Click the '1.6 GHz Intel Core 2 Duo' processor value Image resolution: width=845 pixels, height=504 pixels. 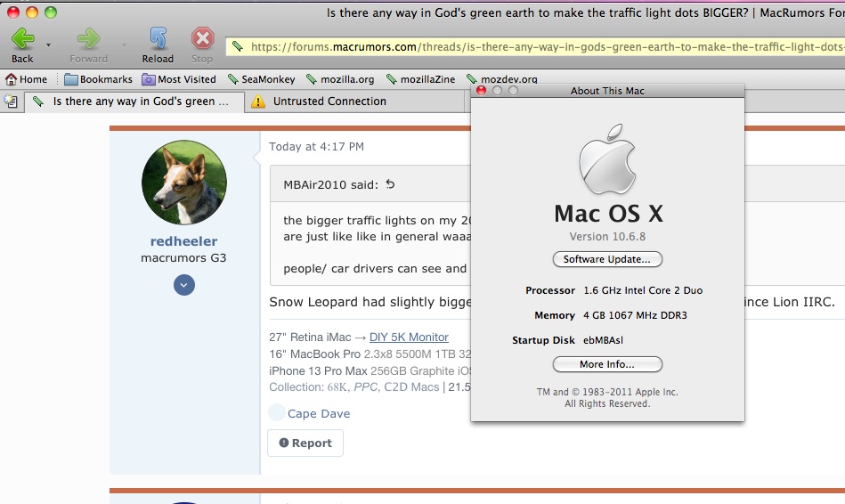tap(643, 290)
